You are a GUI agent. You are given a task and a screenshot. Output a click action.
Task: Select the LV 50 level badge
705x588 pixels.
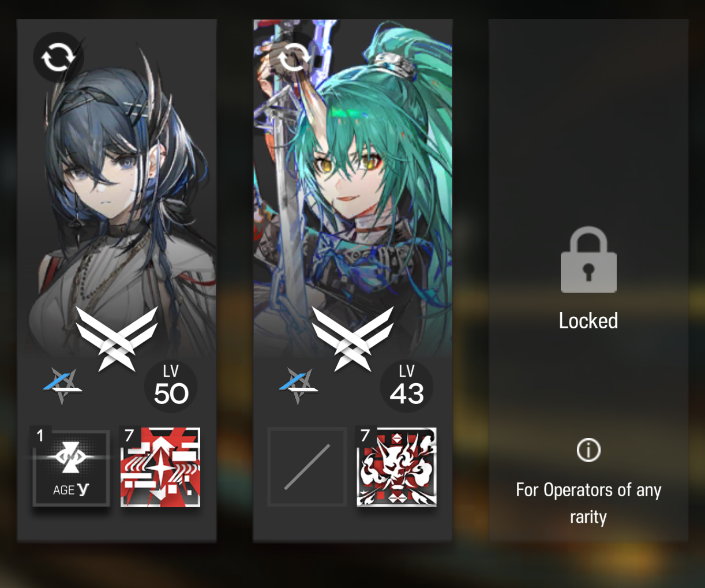coord(171,387)
